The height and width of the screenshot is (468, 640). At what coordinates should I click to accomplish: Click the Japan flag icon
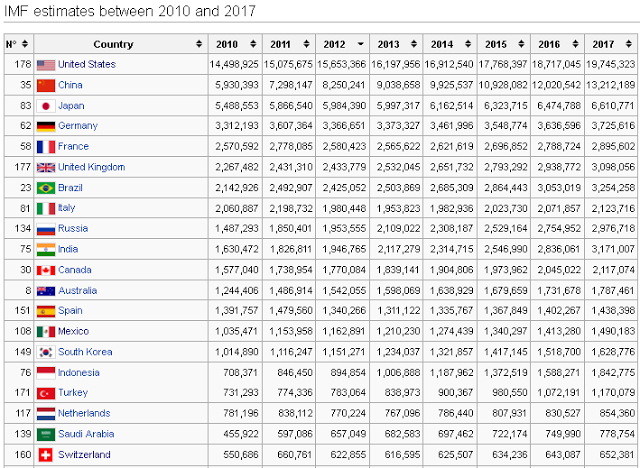(x=46, y=106)
